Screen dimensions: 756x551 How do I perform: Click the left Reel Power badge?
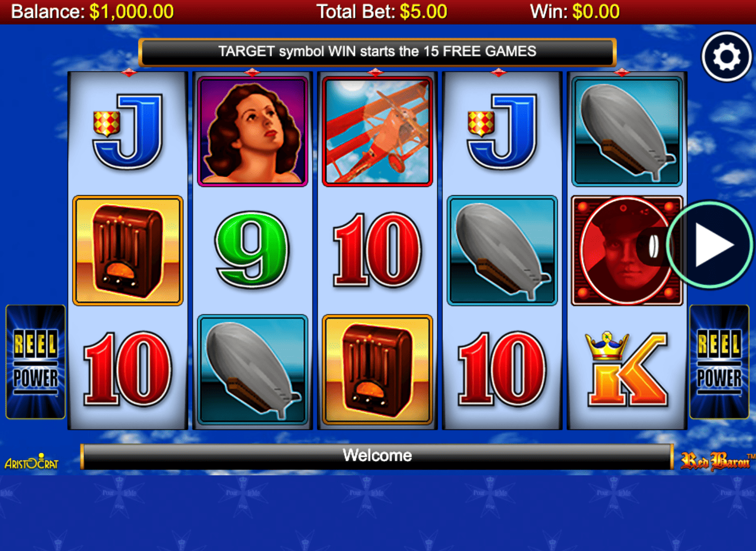(36, 362)
